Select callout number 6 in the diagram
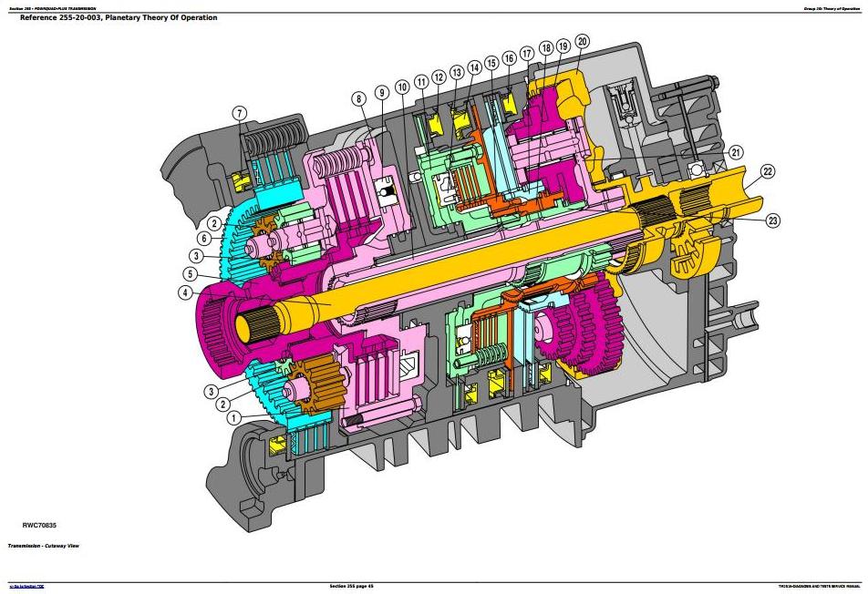This screenshot has width=868, height=594. click(204, 239)
